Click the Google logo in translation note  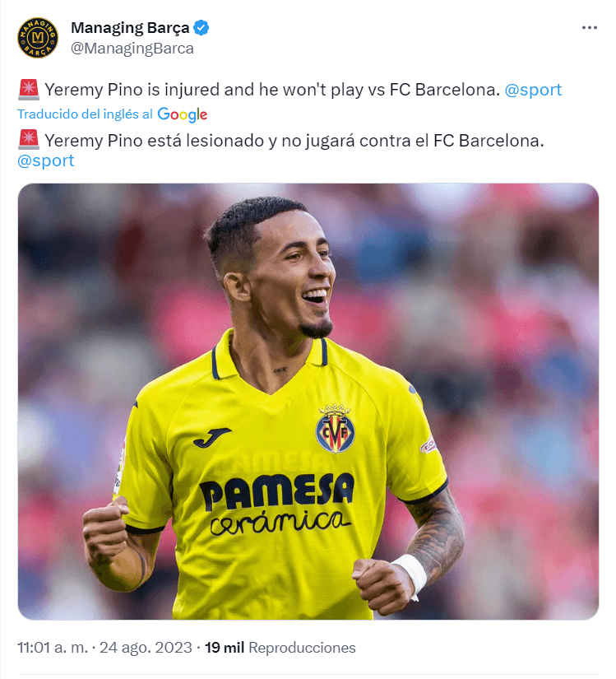[183, 114]
